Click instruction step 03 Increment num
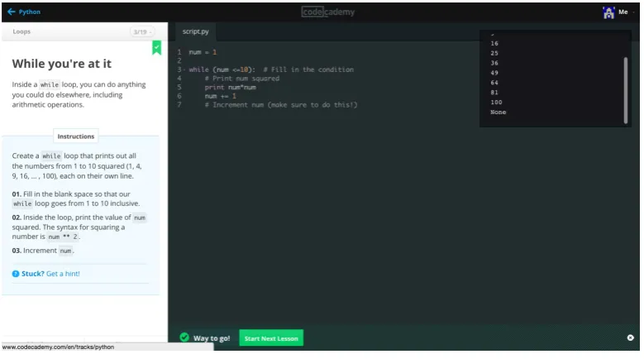644x359 pixels. pyautogui.click(x=43, y=251)
